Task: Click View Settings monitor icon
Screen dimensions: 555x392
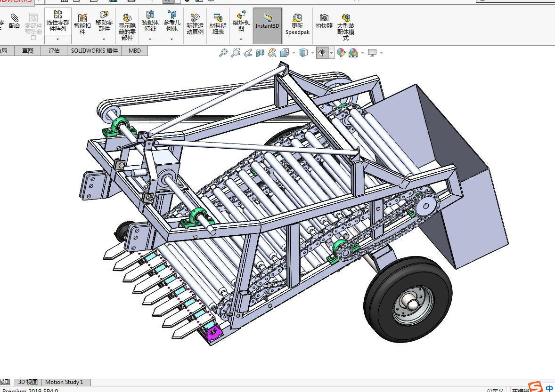Action: [372, 53]
